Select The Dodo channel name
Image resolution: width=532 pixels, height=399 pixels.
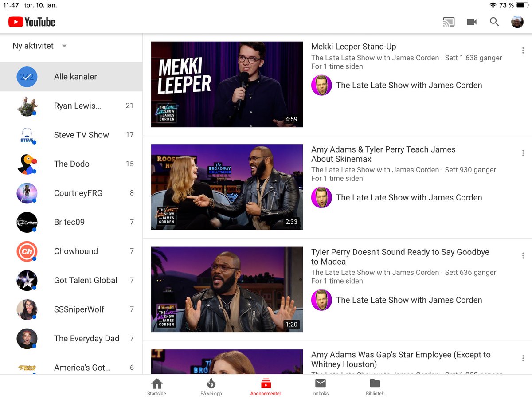(x=72, y=164)
